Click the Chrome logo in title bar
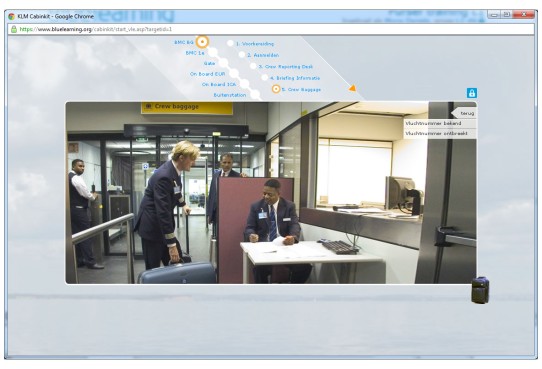The width and height of the screenshot is (542, 369). [x=11, y=16]
